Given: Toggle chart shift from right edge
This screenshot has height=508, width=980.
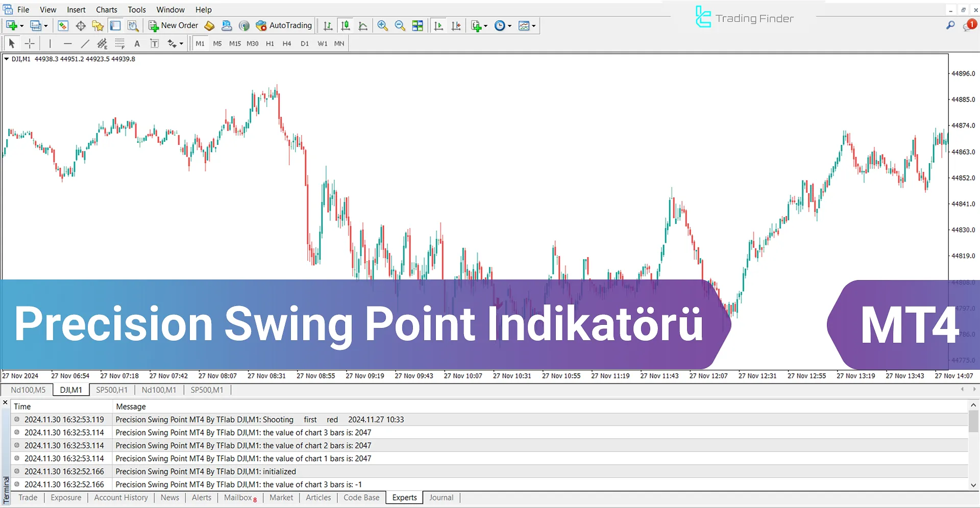Looking at the screenshot, I should [456, 26].
